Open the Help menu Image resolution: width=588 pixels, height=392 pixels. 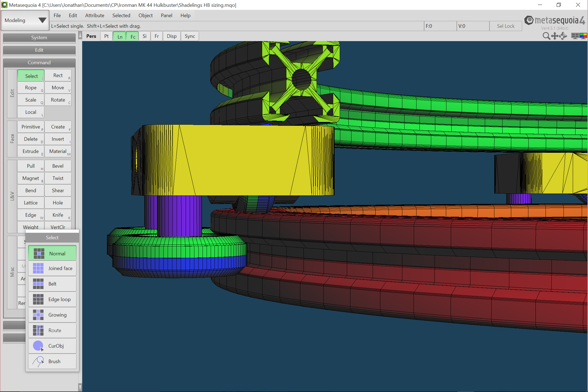click(185, 16)
